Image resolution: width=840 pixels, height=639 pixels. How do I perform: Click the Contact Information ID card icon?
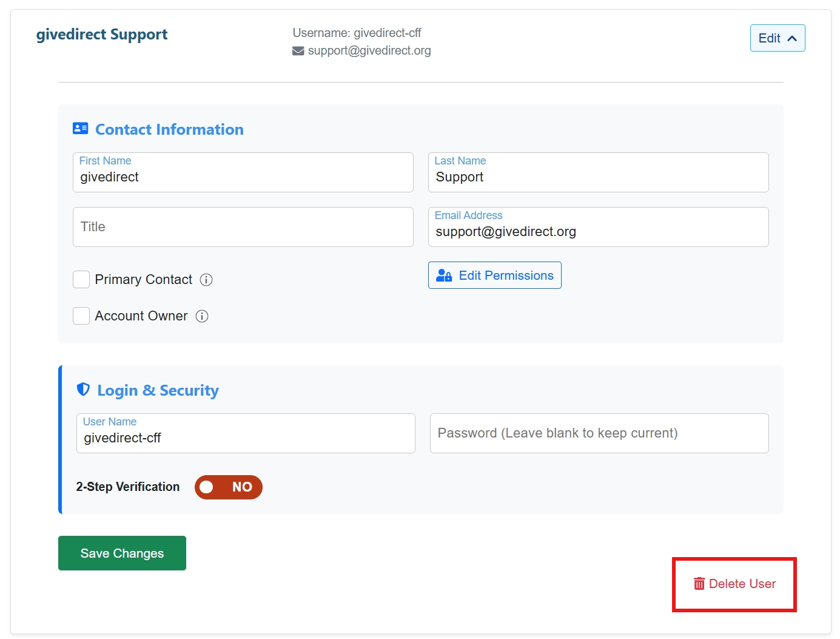tap(81, 128)
